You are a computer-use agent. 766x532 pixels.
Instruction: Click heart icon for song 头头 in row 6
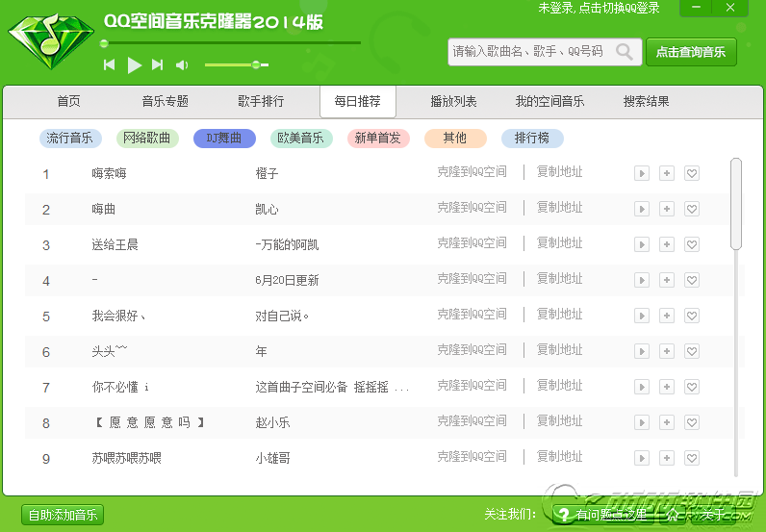[x=691, y=352]
